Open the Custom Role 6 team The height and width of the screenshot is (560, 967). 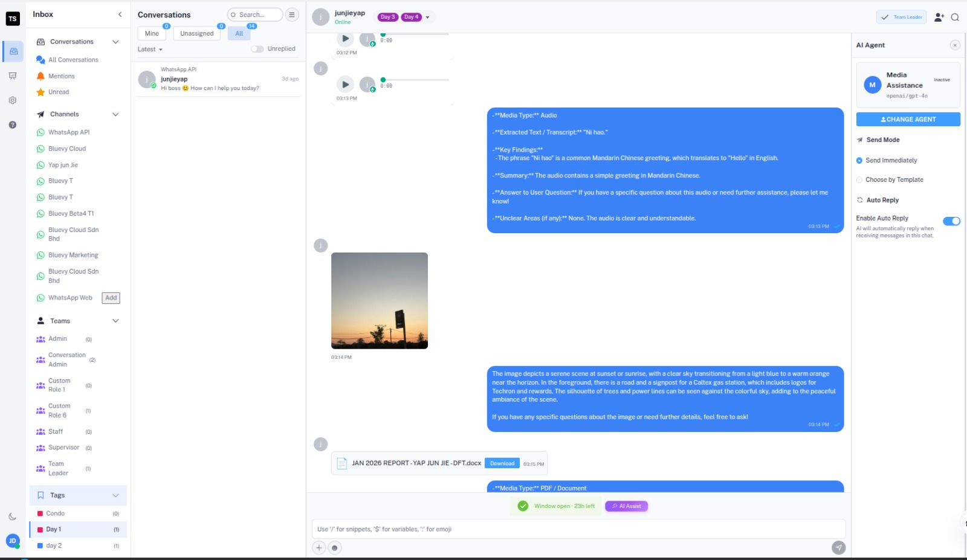[63, 411]
